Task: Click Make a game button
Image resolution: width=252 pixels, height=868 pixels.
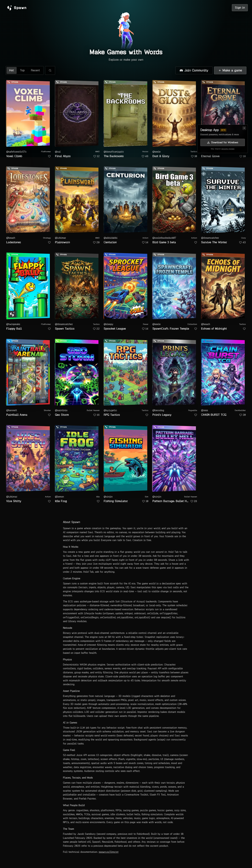Action: coord(230,70)
